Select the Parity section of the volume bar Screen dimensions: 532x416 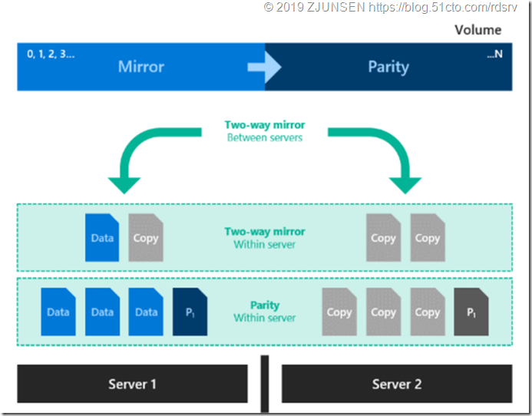[388, 67]
